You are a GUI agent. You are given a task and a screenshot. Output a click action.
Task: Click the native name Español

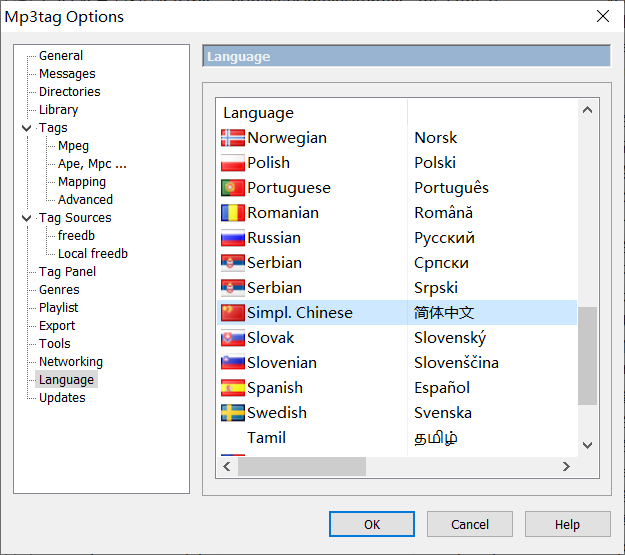(442, 388)
